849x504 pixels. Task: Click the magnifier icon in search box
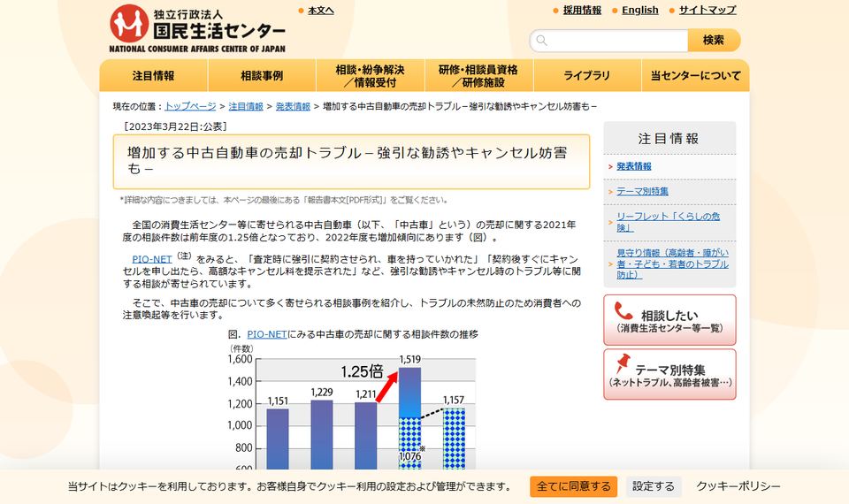[541, 40]
